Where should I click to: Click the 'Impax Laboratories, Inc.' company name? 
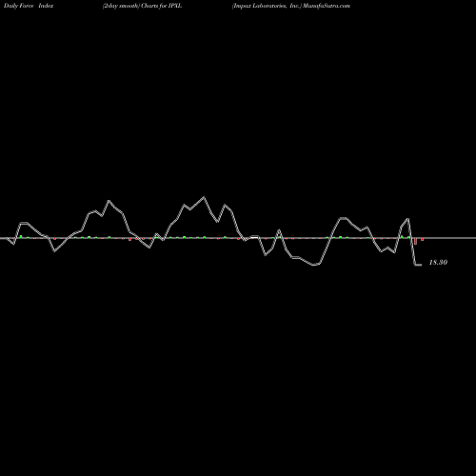[266, 6]
